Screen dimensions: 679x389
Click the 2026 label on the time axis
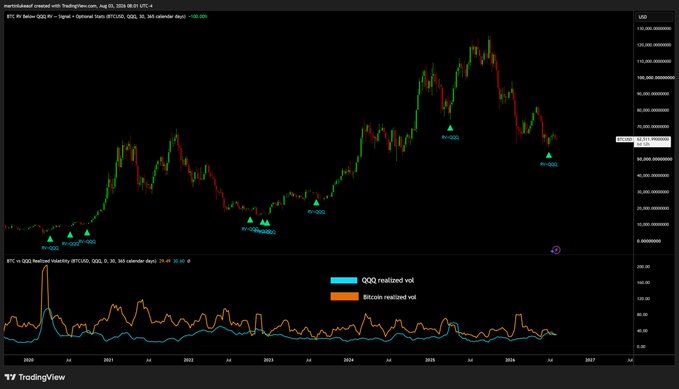click(510, 360)
